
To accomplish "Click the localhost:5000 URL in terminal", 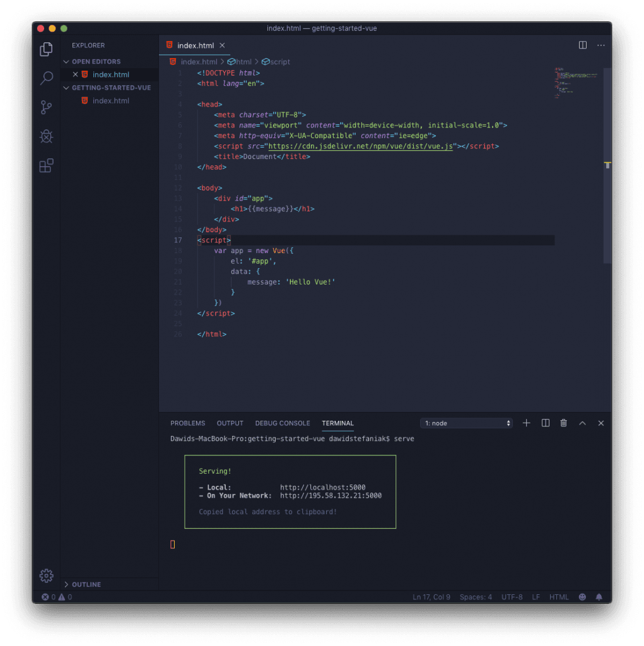I will click(322, 488).
